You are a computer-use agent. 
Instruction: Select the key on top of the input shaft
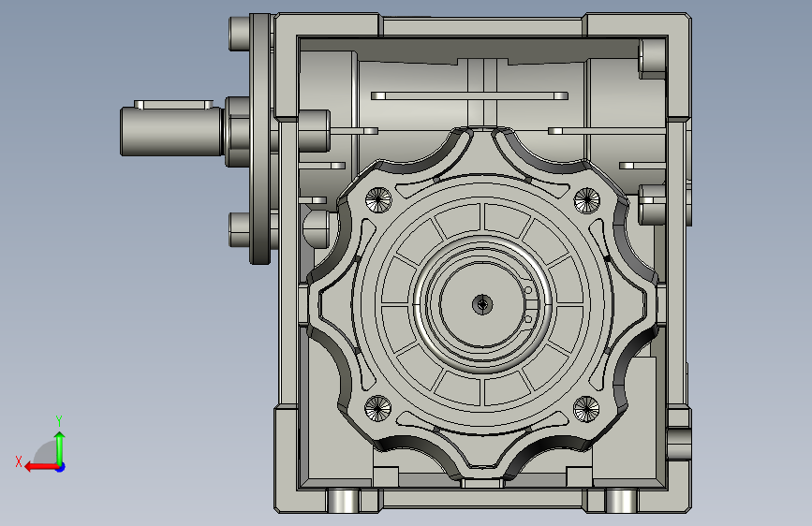coord(173,105)
